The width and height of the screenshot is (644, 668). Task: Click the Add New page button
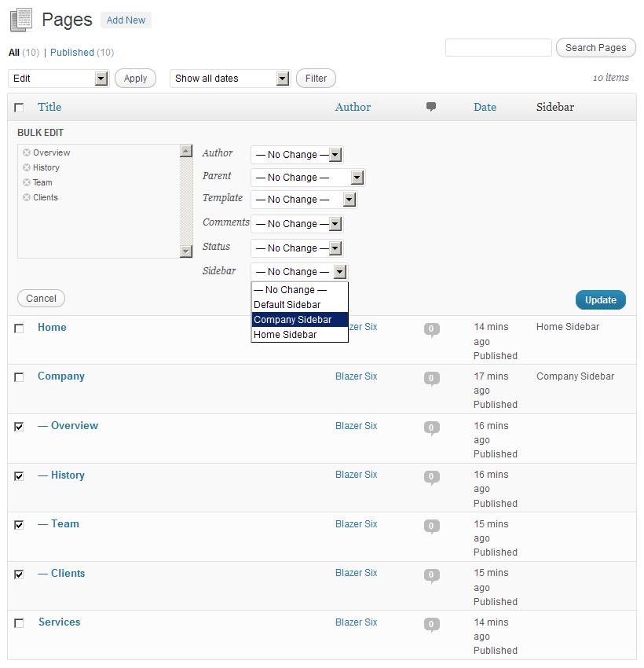(126, 20)
